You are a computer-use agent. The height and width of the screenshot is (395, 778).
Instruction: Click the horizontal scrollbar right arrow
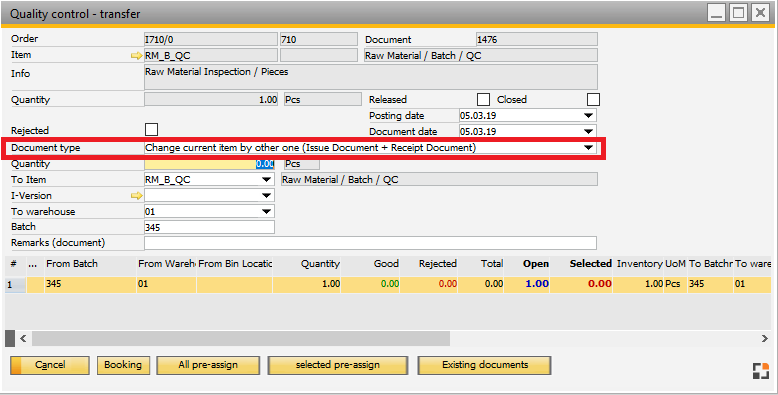click(765, 338)
